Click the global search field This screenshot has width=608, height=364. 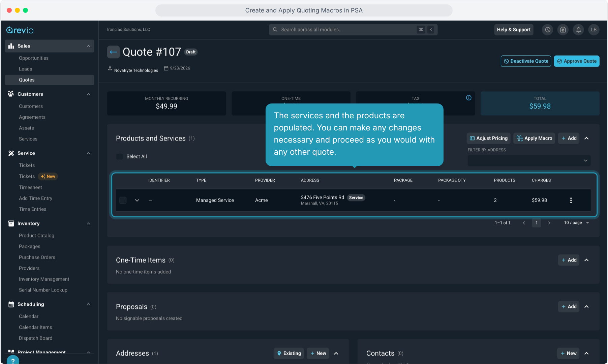353,30
